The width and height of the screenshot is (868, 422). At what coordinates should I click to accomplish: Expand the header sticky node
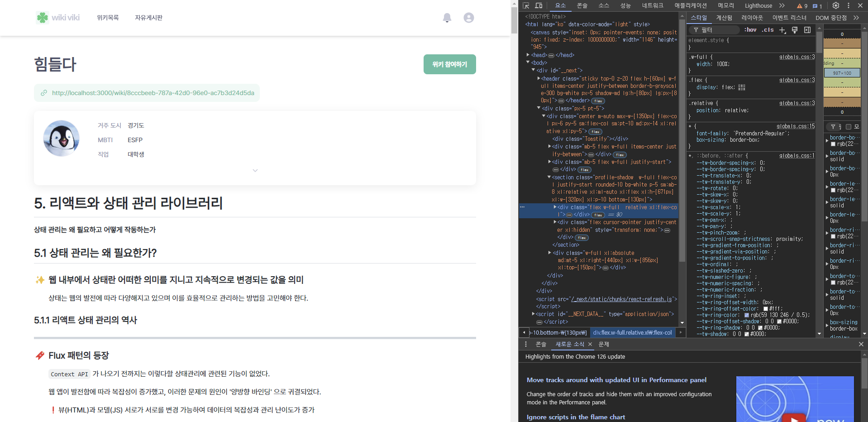tap(539, 78)
